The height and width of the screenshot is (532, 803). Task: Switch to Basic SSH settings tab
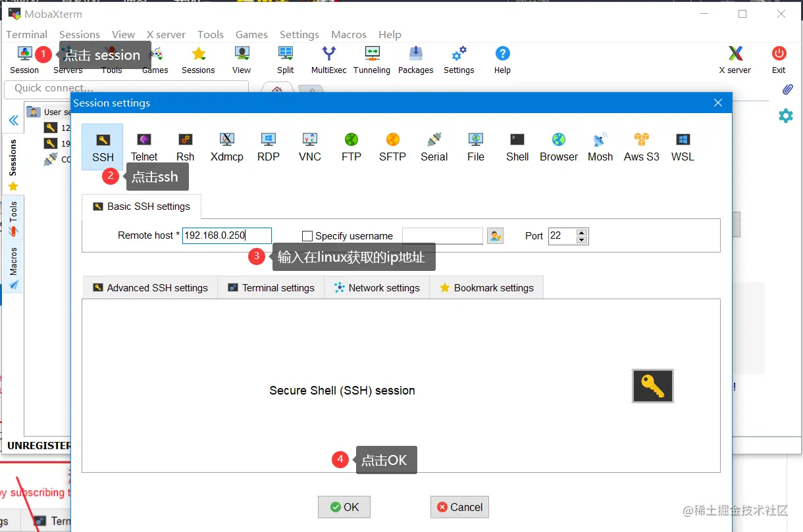tap(142, 206)
